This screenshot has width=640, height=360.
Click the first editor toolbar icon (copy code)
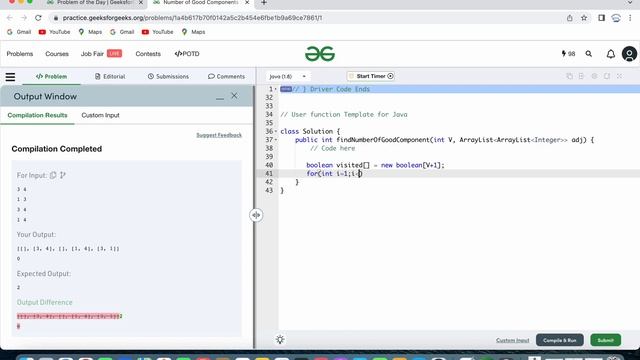coord(569,76)
